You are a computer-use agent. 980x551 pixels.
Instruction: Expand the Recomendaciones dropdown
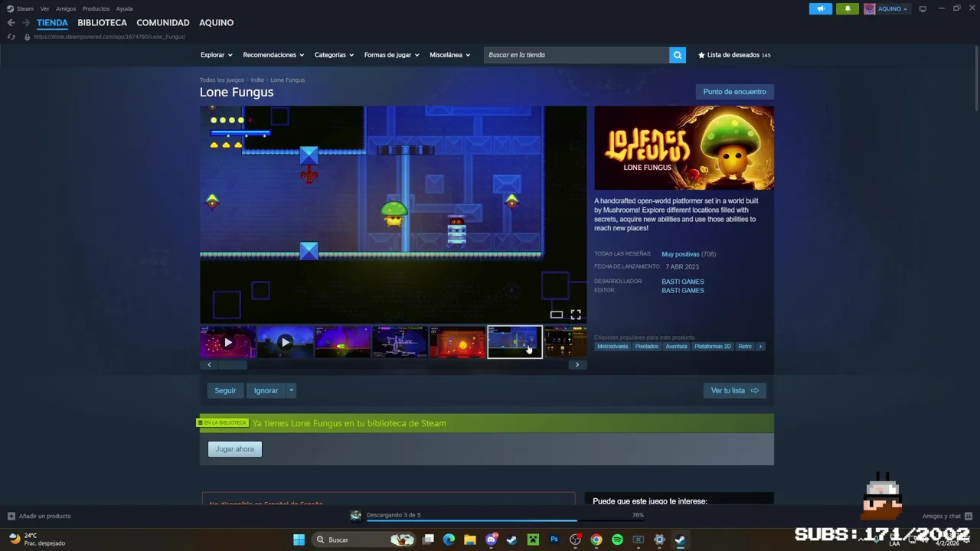pyautogui.click(x=273, y=55)
